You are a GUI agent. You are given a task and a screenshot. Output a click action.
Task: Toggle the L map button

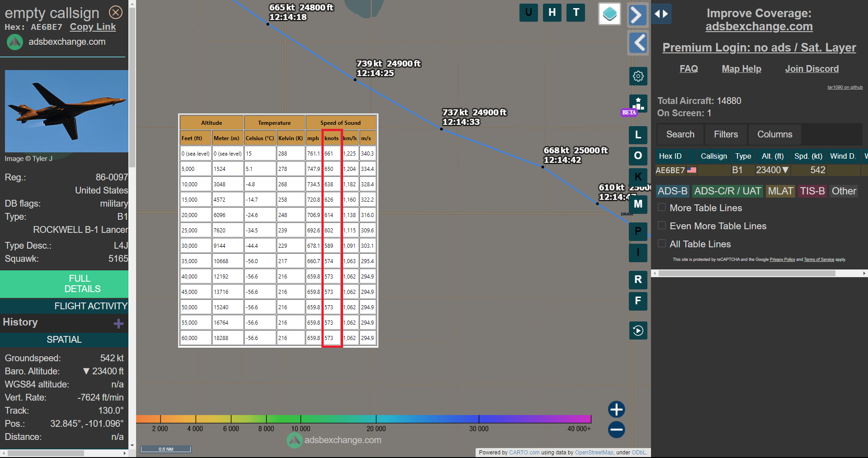click(638, 135)
